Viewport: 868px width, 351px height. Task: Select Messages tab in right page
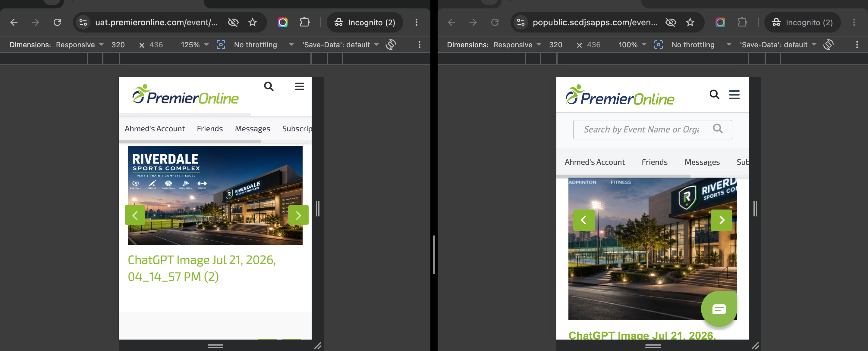[x=702, y=162]
